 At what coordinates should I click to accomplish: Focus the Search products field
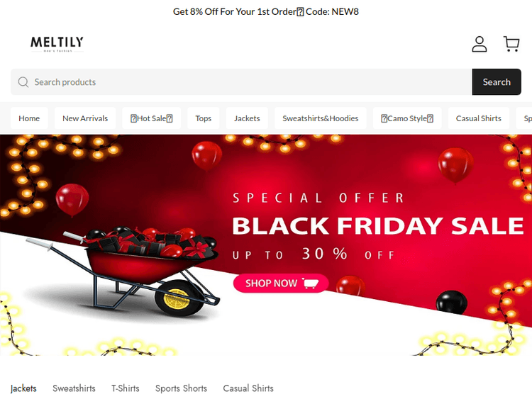pyautogui.click(x=241, y=82)
